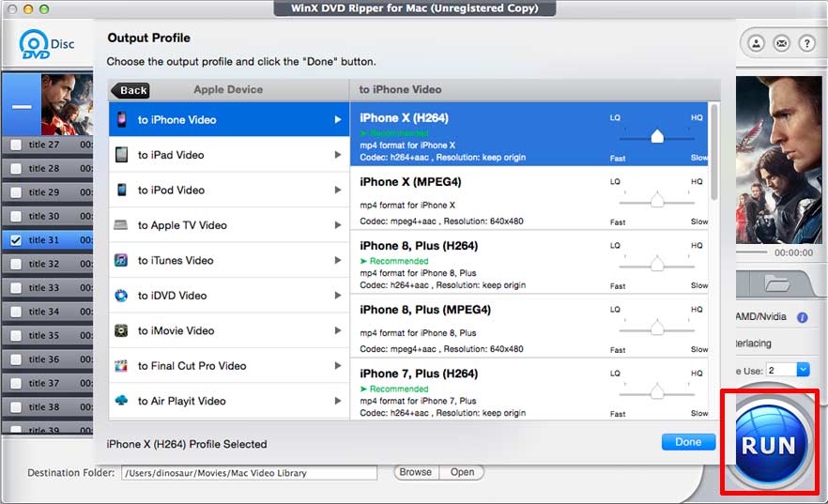Select to iPod Video category
The width and height of the screenshot is (828, 504).
[229, 190]
